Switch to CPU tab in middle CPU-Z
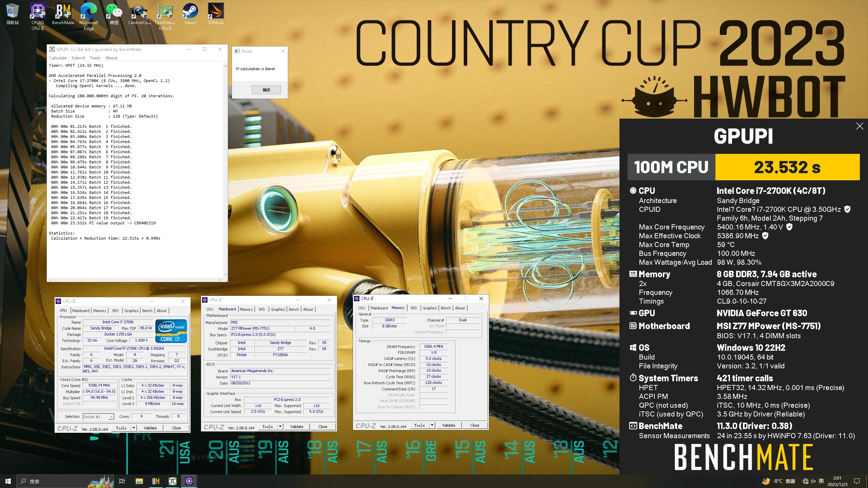 pos(210,309)
